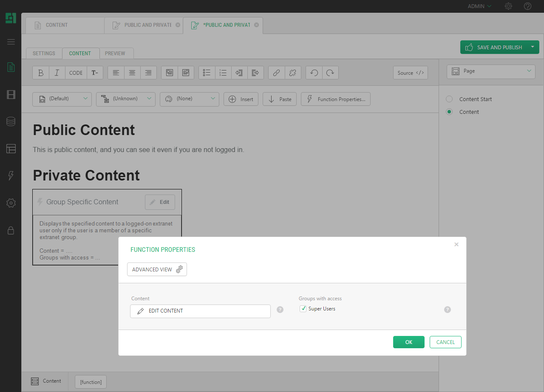Open the (Default) format dropdown
544x392 pixels.
tap(62, 99)
